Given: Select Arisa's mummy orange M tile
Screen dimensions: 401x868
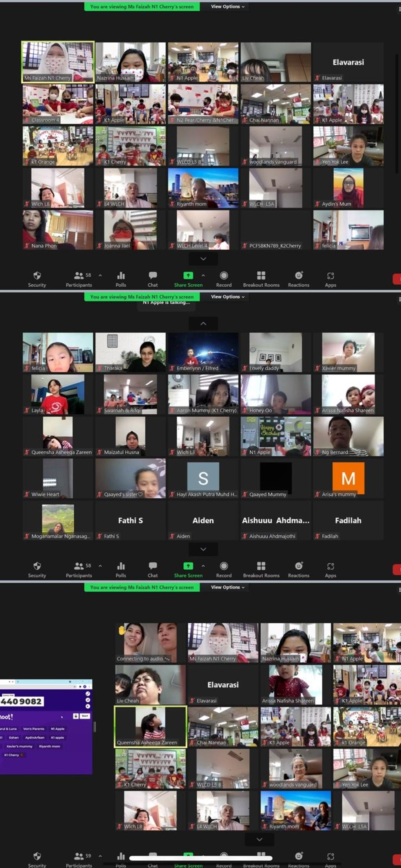Looking at the screenshot, I should (x=348, y=478).
